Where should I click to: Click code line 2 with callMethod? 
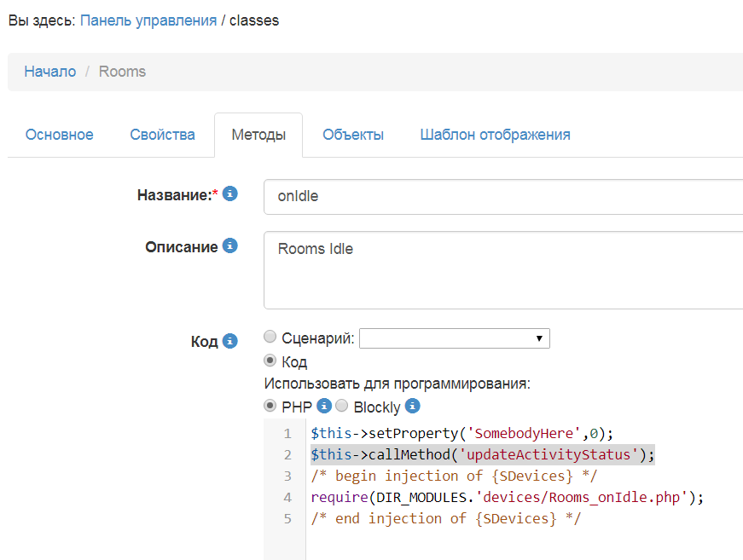click(482, 454)
